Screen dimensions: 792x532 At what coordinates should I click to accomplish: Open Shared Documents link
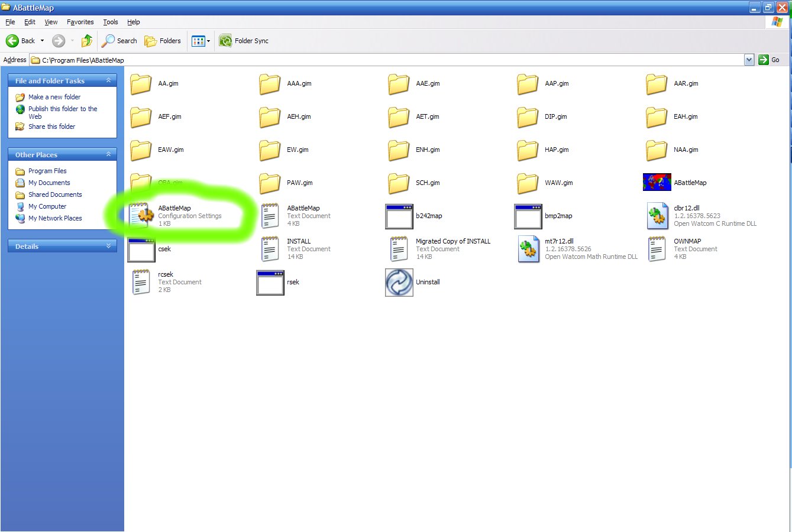(55, 194)
